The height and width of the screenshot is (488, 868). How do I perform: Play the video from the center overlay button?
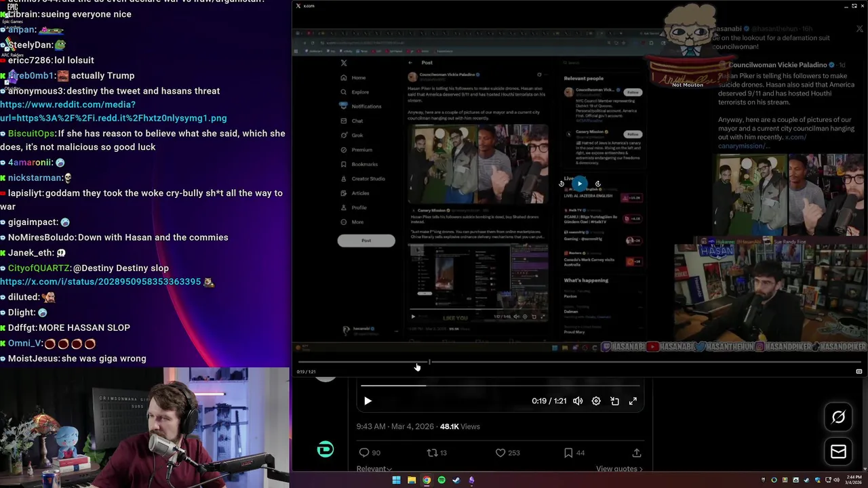(x=579, y=183)
